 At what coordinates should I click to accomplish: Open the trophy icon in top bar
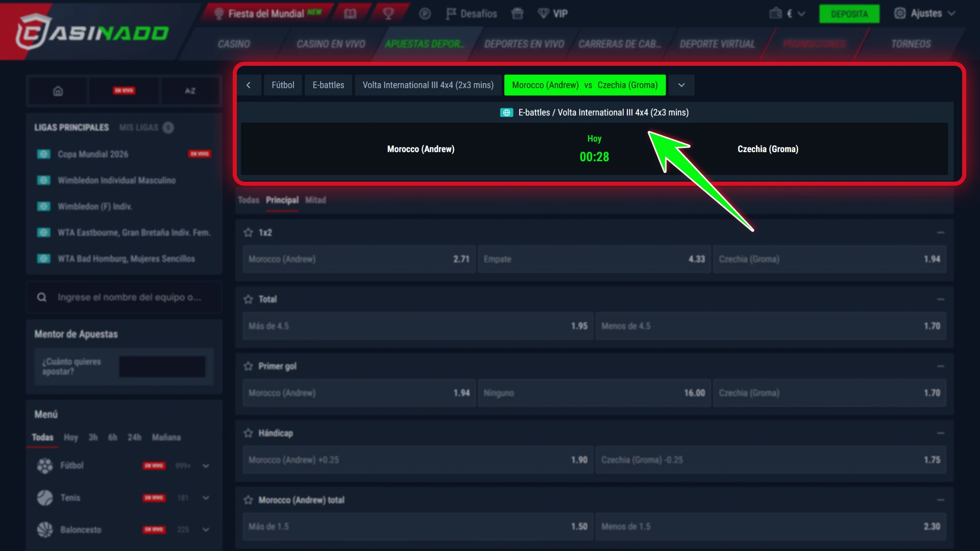(x=388, y=14)
